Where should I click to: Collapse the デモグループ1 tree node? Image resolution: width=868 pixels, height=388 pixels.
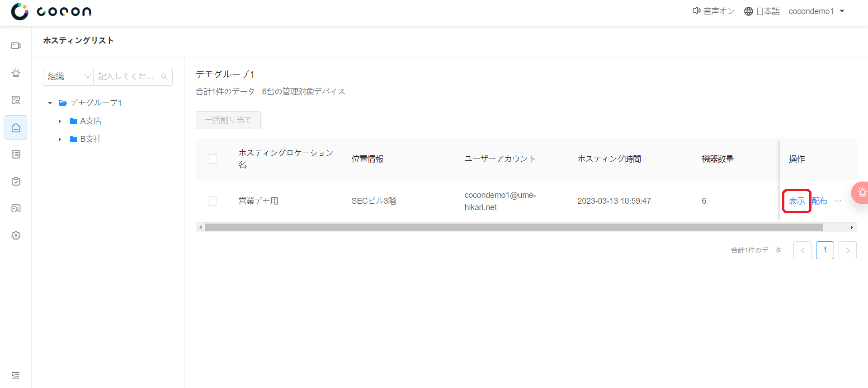(50, 103)
